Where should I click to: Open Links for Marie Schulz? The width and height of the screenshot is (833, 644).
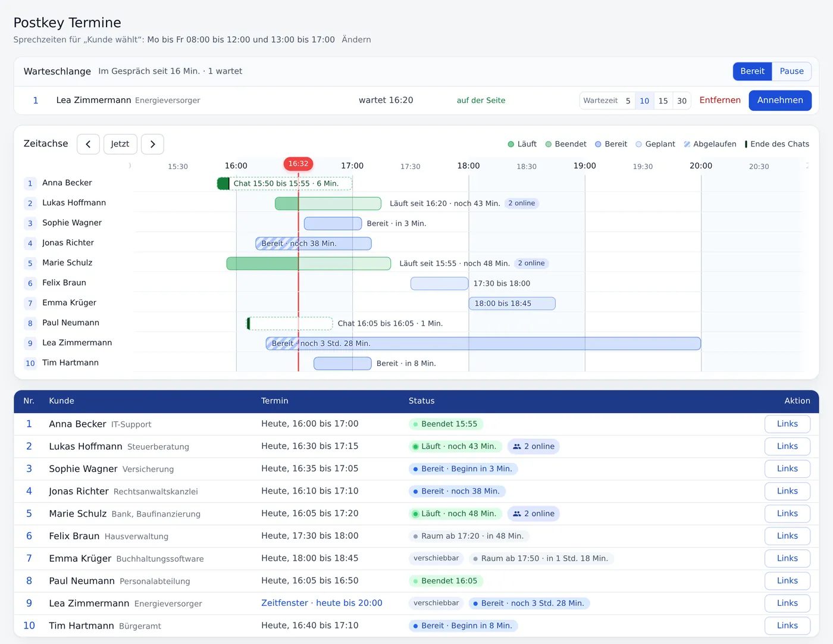click(x=787, y=514)
